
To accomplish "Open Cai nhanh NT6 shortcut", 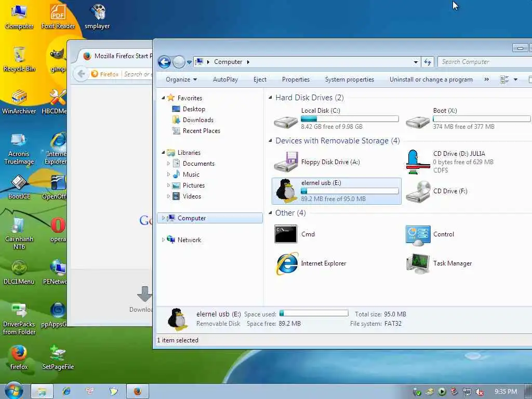I will click(19, 233).
